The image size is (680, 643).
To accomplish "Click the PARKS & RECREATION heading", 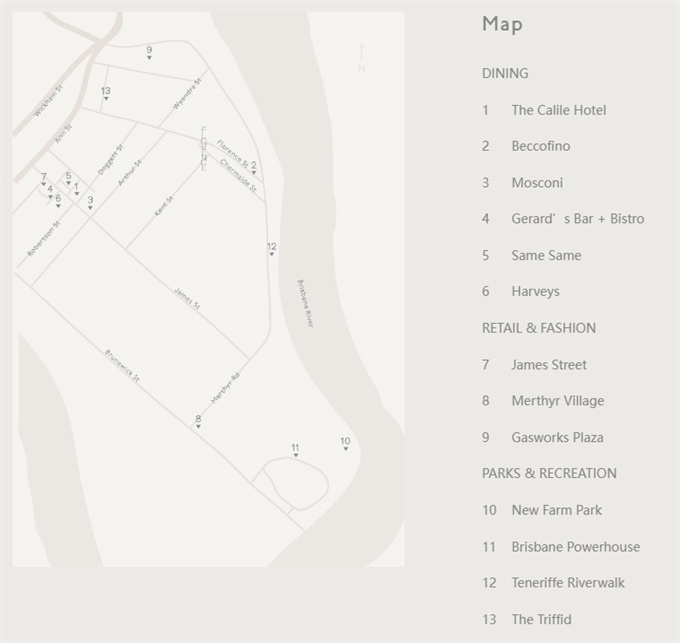I will (x=549, y=473).
